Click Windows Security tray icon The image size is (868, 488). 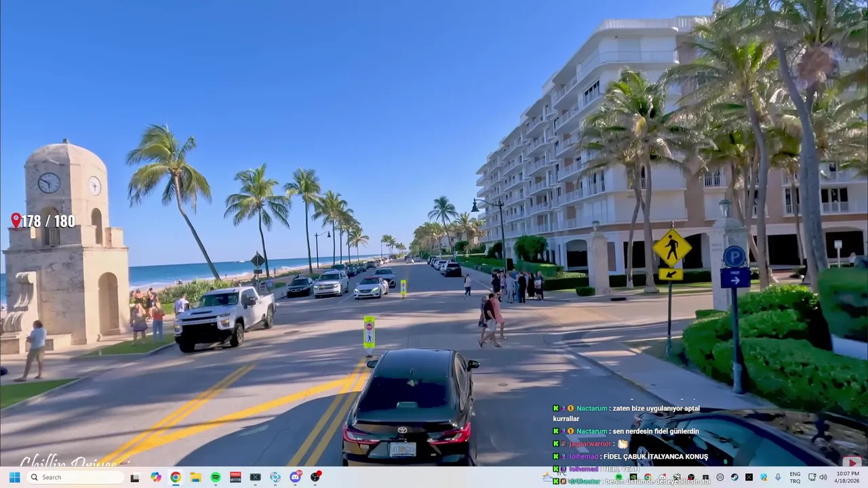click(764, 477)
